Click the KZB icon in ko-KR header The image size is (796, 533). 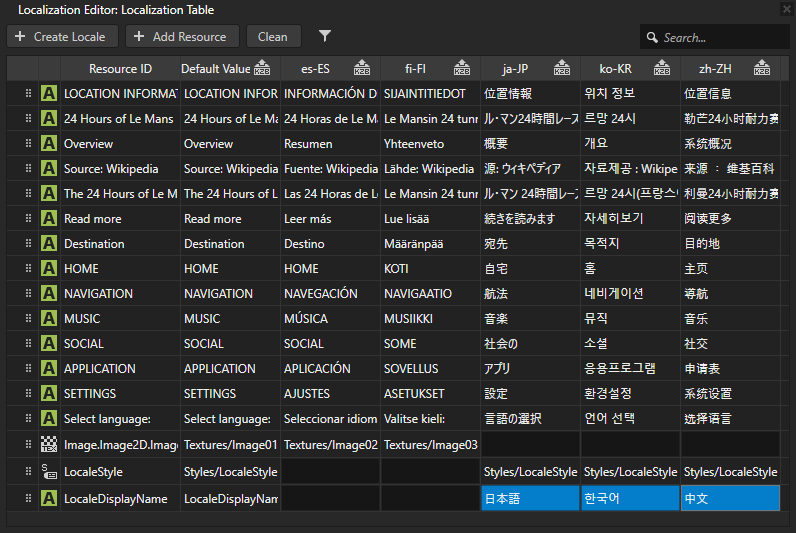click(x=662, y=69)
